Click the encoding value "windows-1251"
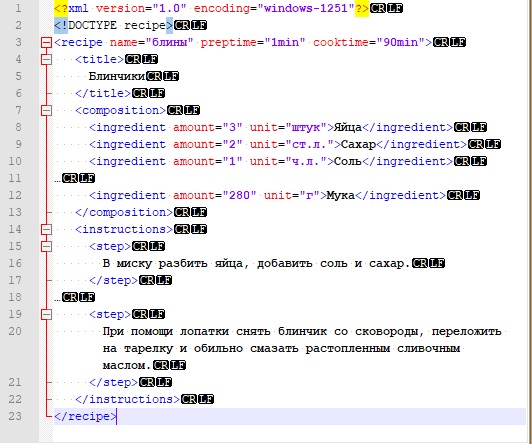Image resolution: width=532 pixels, height=444 pixels. tap(306, 8)
